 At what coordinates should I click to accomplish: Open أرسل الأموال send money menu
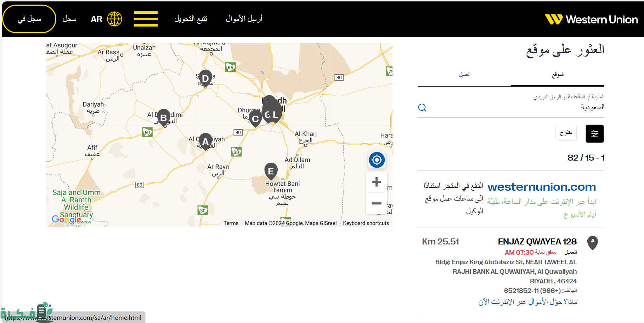click(x=244, y=19)
